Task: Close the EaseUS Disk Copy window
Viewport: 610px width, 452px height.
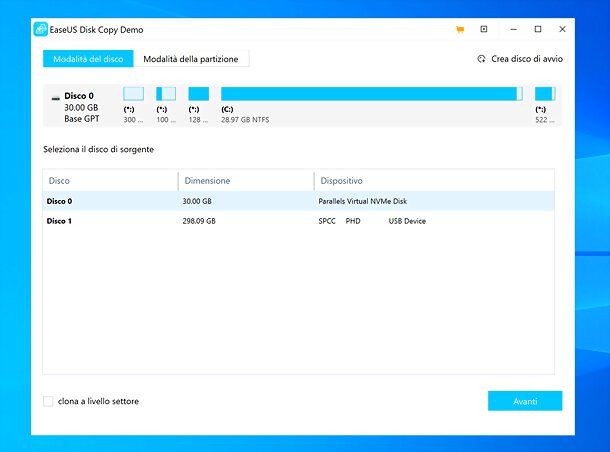Action: 562,29
